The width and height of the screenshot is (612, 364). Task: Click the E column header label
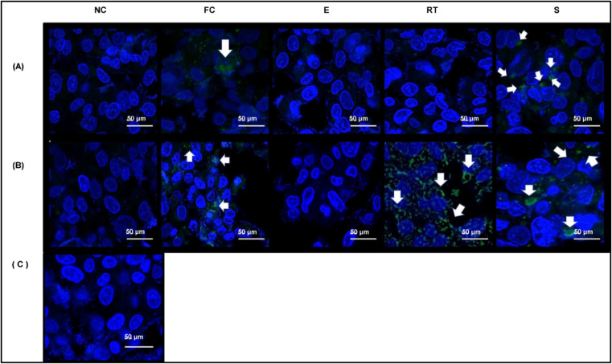coord(327,10)
